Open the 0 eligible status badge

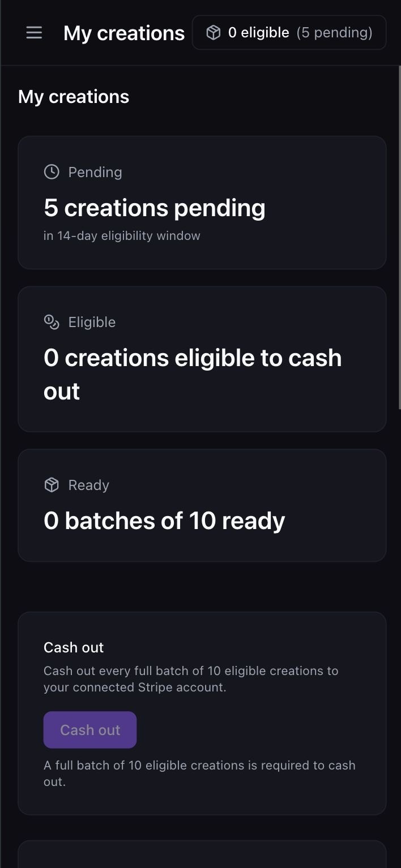click(289, 33)
